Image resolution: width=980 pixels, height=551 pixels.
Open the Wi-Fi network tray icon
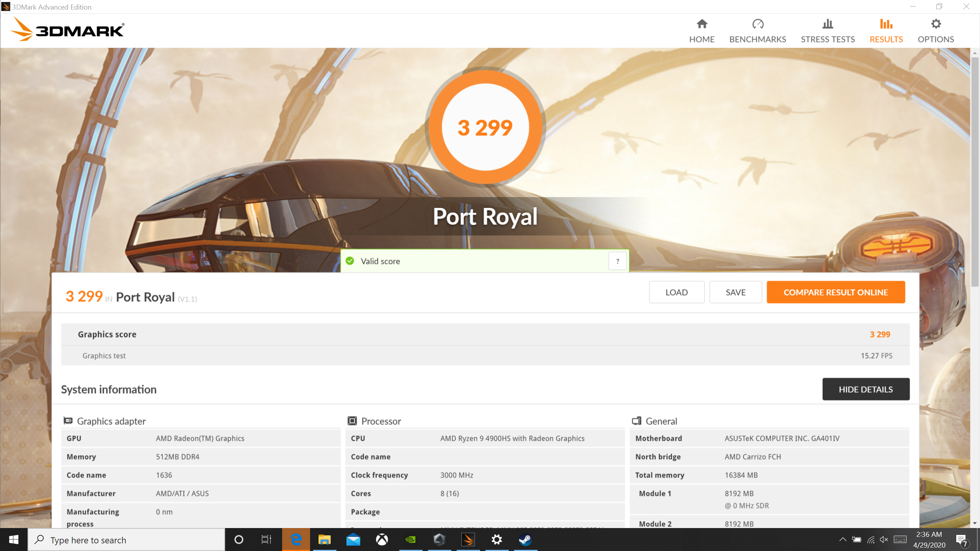871,540
